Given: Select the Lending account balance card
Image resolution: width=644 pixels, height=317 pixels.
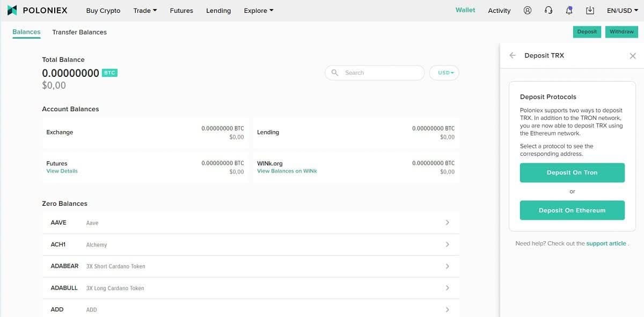Looking at the screenshot, I should coord(356,132).
